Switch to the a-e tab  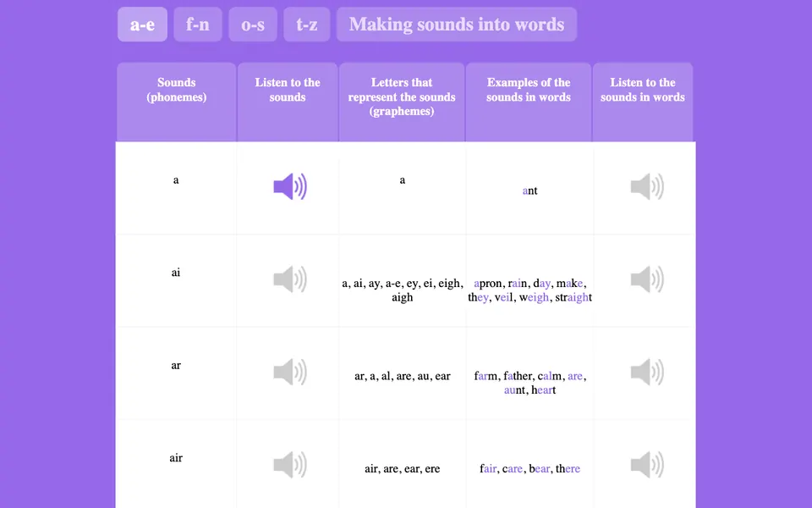coord(142,25)
